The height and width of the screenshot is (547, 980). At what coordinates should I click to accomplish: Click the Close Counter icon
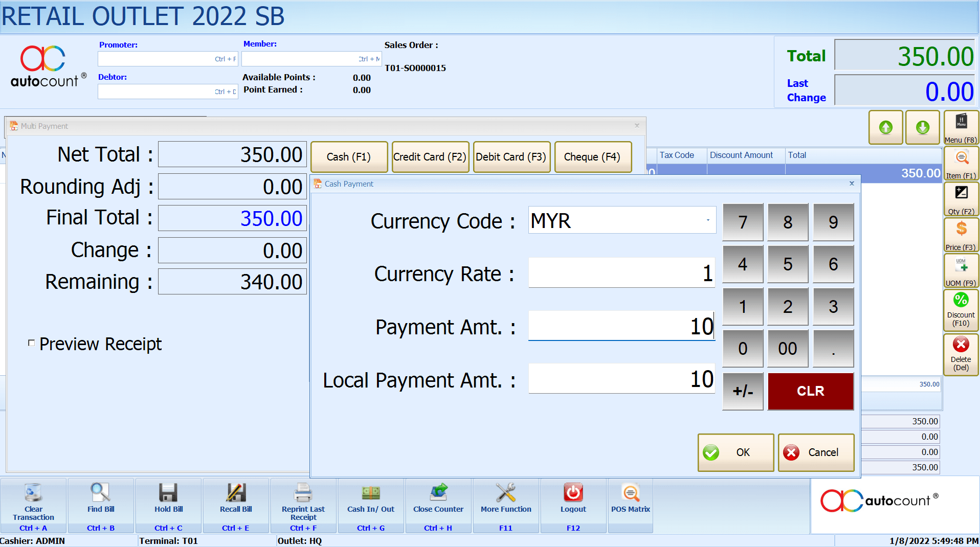(x=438, y=493)
